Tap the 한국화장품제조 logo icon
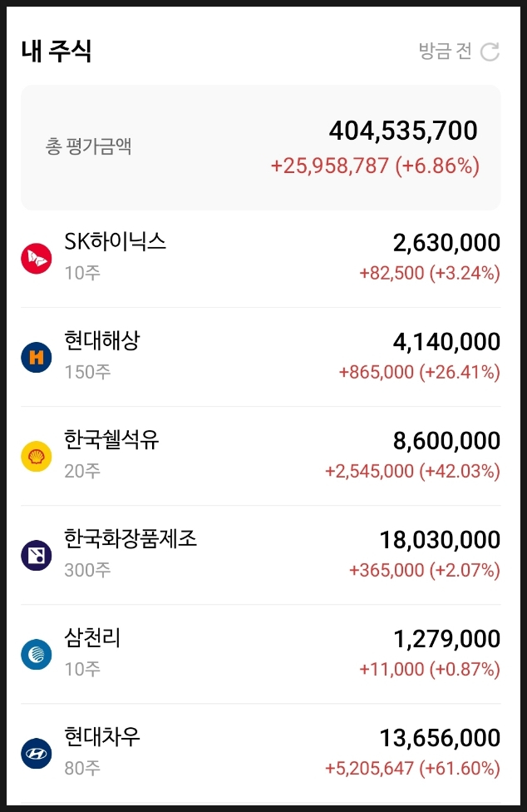This screenshot has height=812, width=527. pos(37,555)
